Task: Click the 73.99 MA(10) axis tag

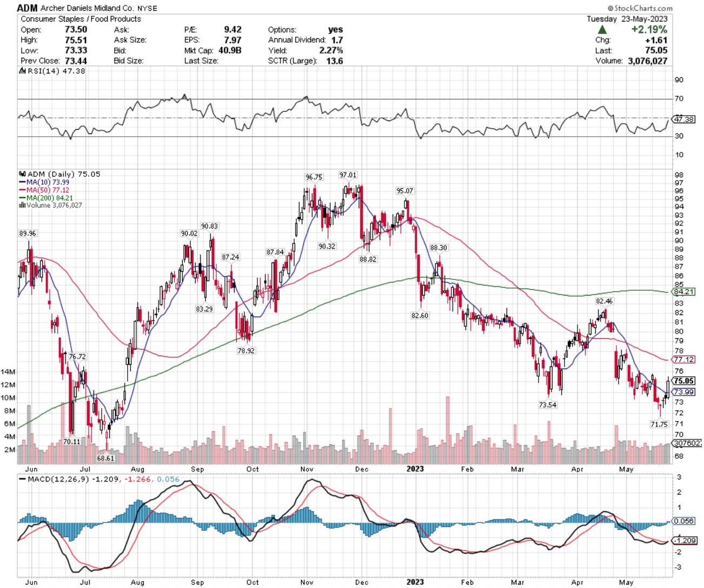Action: (684, 392)
